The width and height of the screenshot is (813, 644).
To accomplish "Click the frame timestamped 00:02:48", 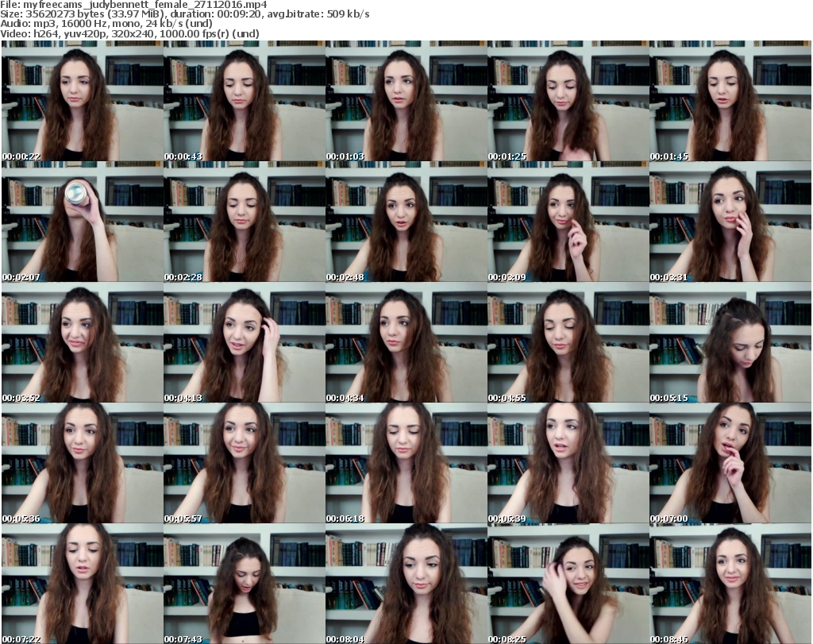I will coord(406,222).
